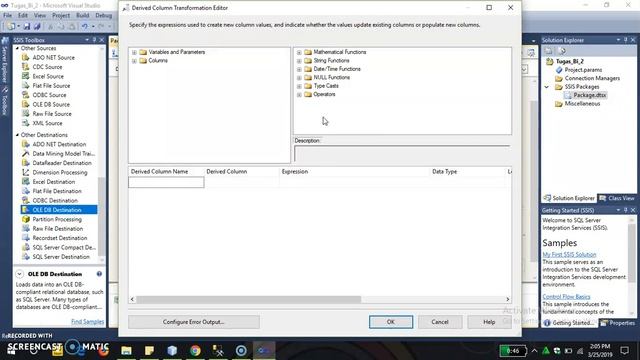This screenshot has height=360, width=640.
Task: Choose Data Mining Model Training item
Action: tap(63, 154)
